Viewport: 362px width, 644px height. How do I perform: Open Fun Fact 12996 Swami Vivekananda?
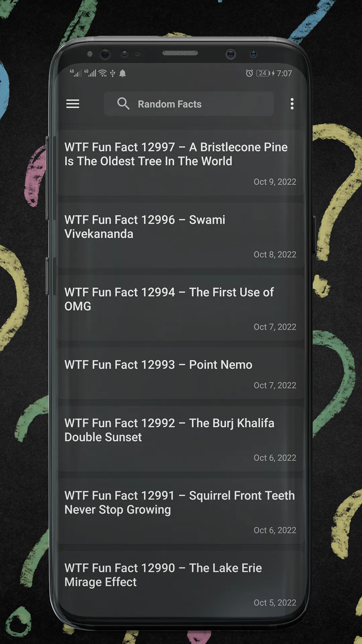click(x=181, y=235)
